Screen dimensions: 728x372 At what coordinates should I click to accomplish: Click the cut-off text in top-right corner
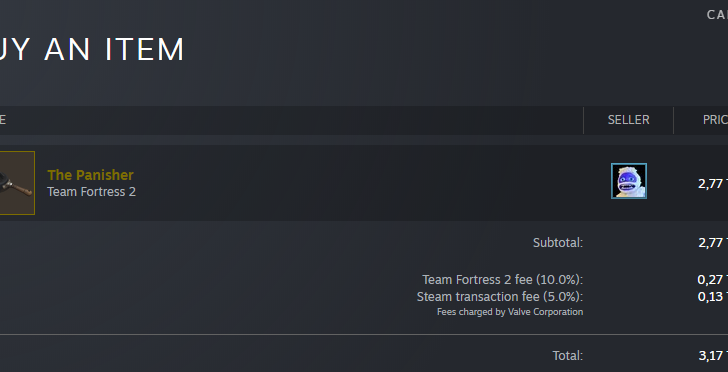pos(717,15)
